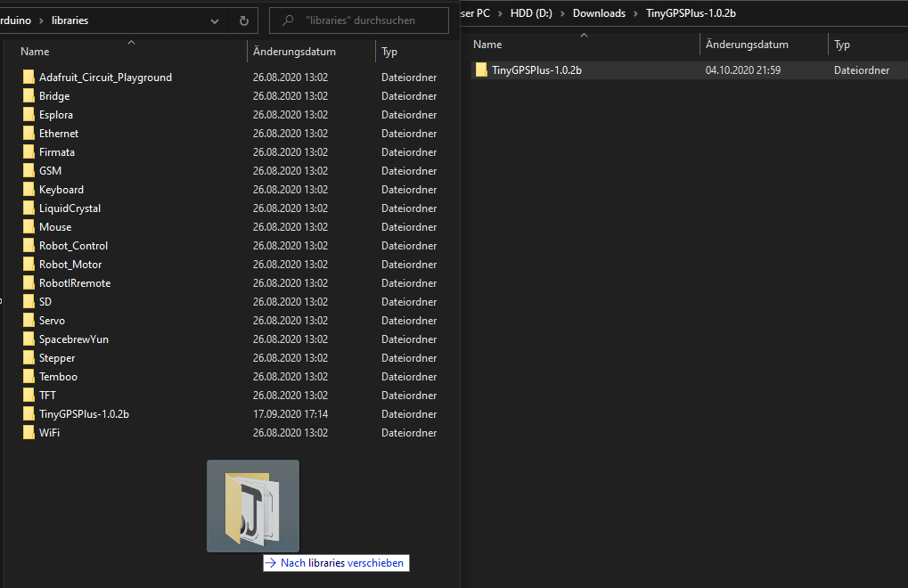Click the dragged folder thumbnail preview
The image size is (908, 588).
point(253,506)
